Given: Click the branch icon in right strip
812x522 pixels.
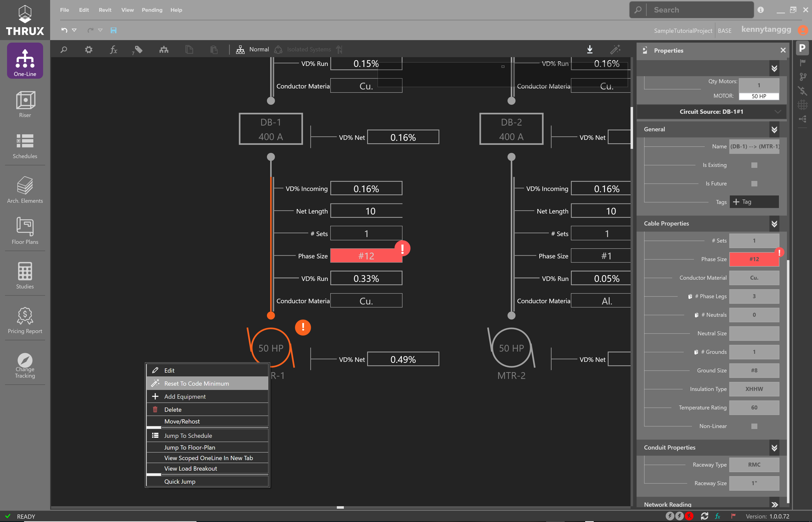Looking at the screenshot, I should [802, 77].
